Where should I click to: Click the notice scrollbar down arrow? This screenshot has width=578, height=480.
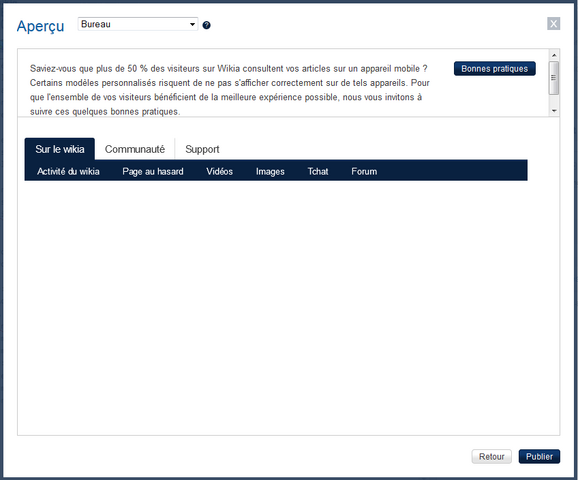(554, 111)
